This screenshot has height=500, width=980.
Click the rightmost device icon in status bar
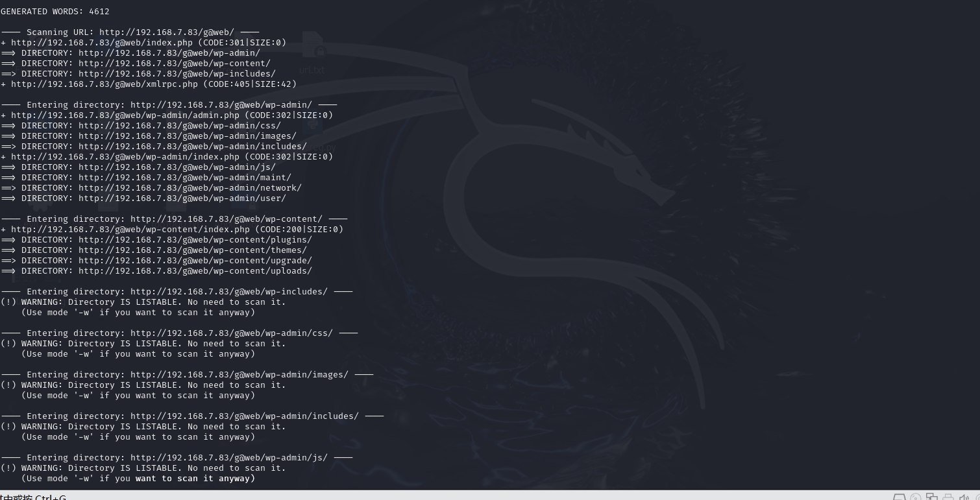pyautogui.click(x=977, y=496)
